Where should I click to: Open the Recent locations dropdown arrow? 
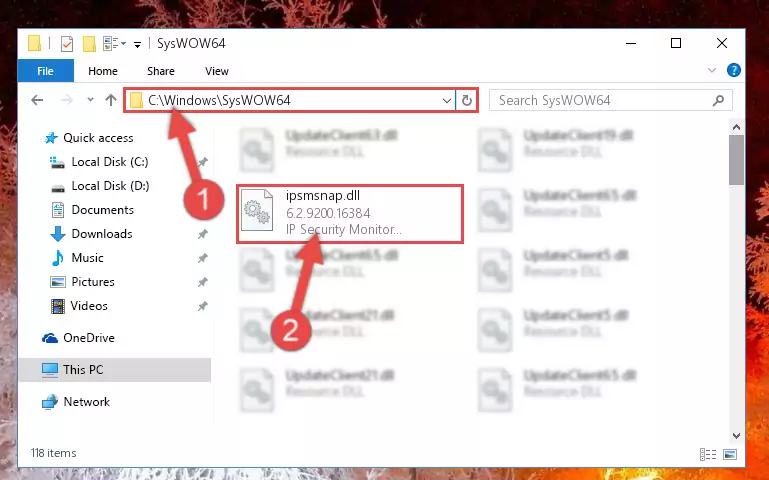click(x=90, y=100)
